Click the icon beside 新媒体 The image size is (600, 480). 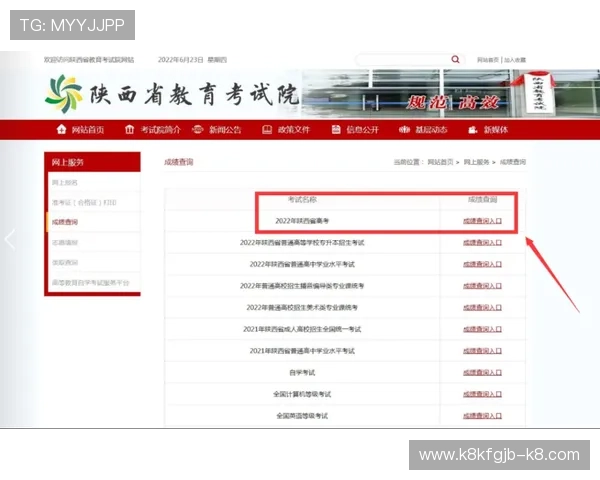click(473, 130)
